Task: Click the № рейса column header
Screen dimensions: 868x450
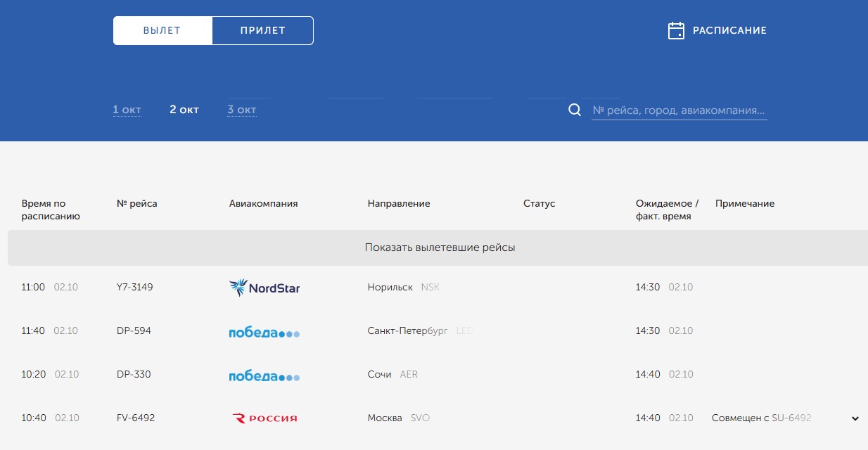Action: click(x=137, y=203)
